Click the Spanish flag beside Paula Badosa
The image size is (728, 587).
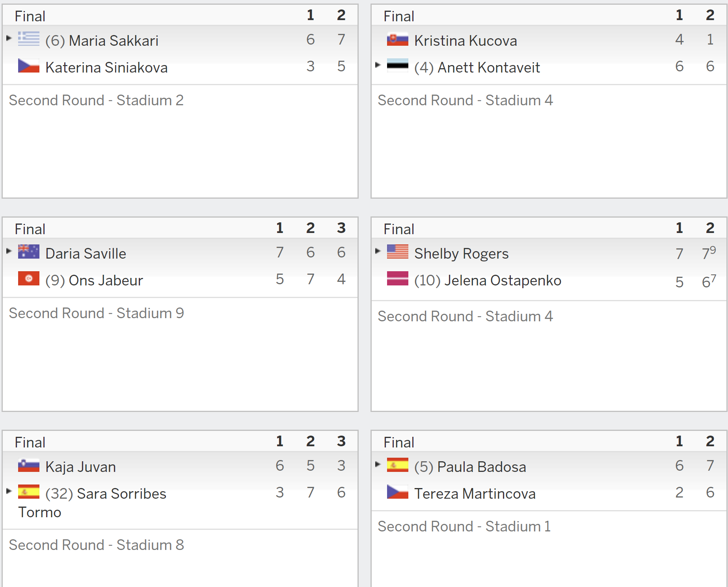tap(397, 465)
